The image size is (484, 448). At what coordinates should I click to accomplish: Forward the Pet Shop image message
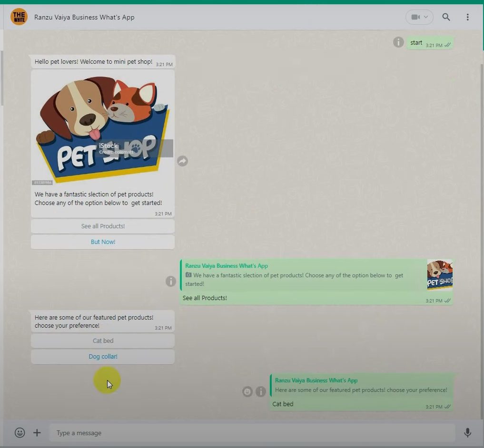pyautogui.click(x=182, y=161)
